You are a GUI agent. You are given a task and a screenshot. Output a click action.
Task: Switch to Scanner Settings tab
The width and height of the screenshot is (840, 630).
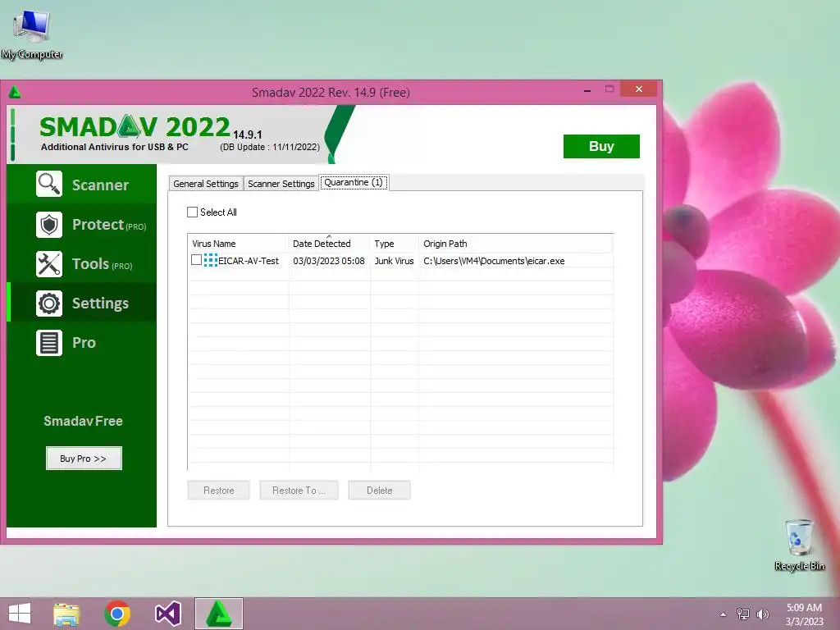coord(281,184)
